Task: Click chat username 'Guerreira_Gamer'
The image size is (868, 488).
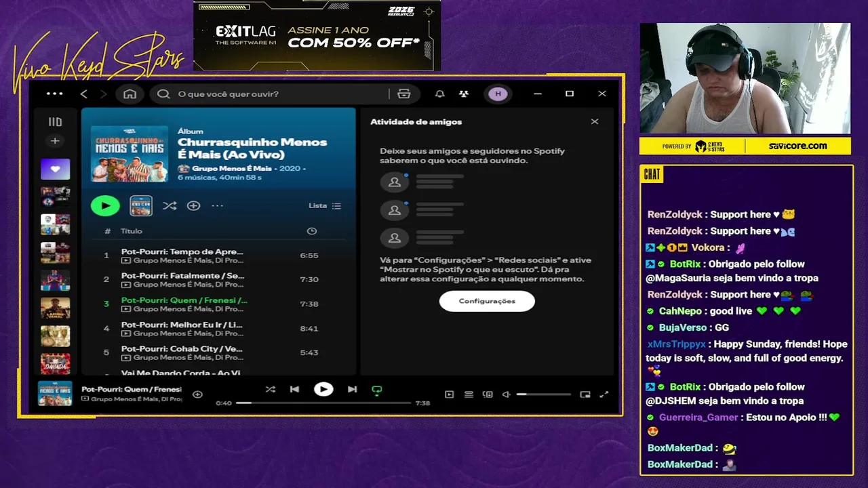Action: 698,418
